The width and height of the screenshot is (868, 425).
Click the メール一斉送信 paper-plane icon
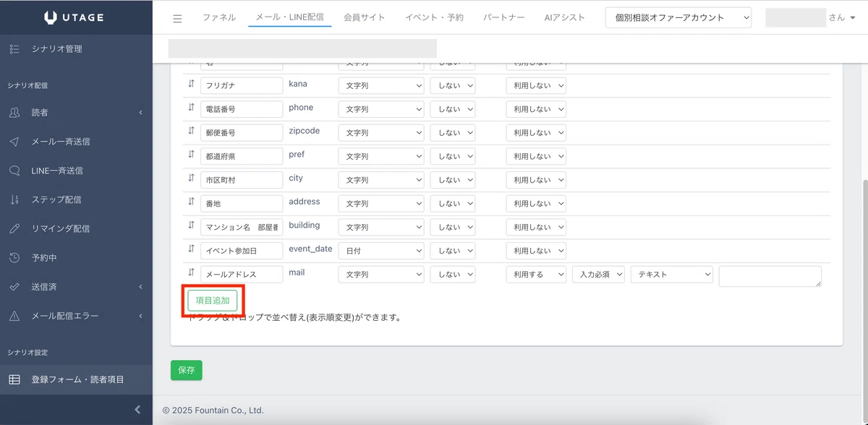[14, 142]
